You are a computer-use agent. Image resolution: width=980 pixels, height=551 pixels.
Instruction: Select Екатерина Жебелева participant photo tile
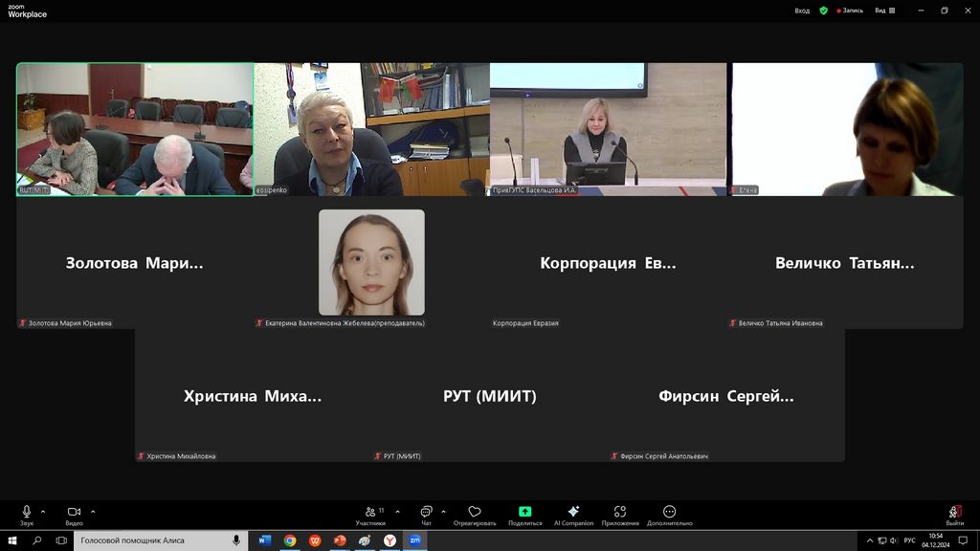pos(371,262)
